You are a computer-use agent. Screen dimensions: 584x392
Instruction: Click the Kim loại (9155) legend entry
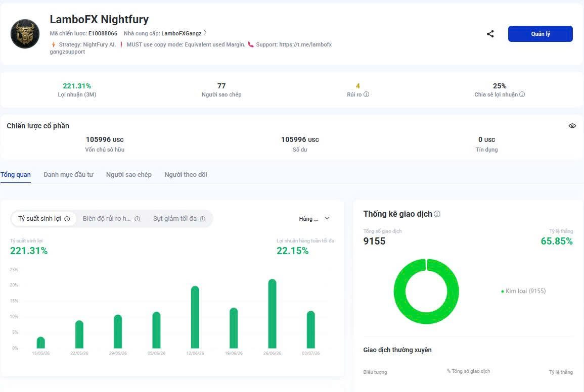(523, 291)
